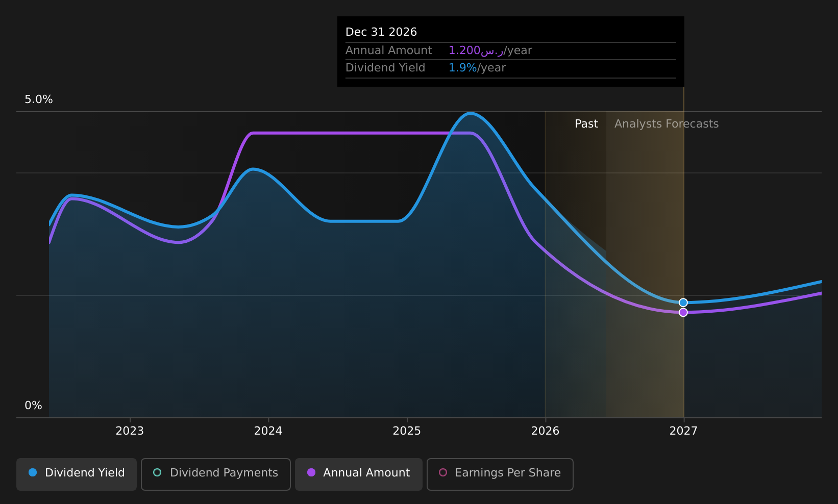Click the Dec 31 2026 tooltip date
838x504 pixels.
click(x=381, y=32)
